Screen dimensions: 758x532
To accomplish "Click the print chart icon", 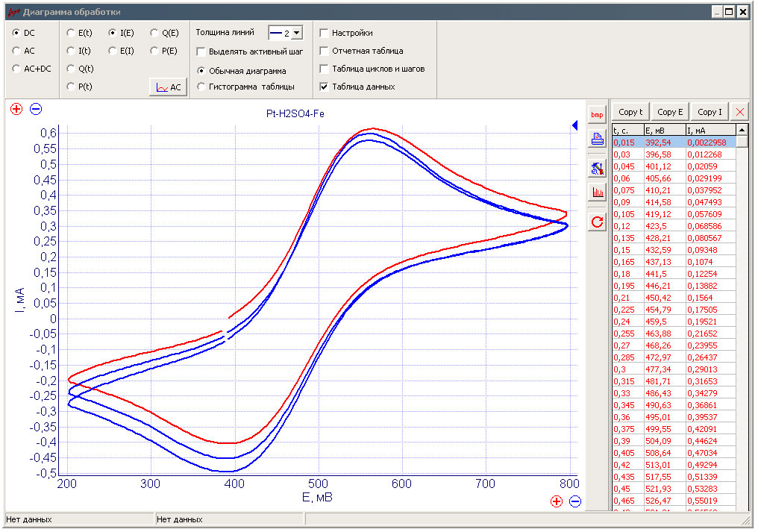I will coord(597,140).
